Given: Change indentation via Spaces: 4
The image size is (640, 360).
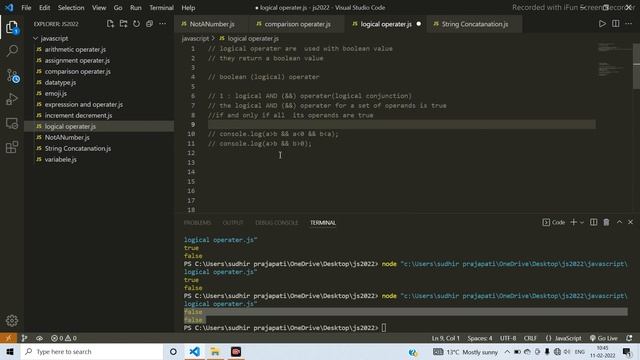Looking at the screenshot, I should (x=480, y=338).
